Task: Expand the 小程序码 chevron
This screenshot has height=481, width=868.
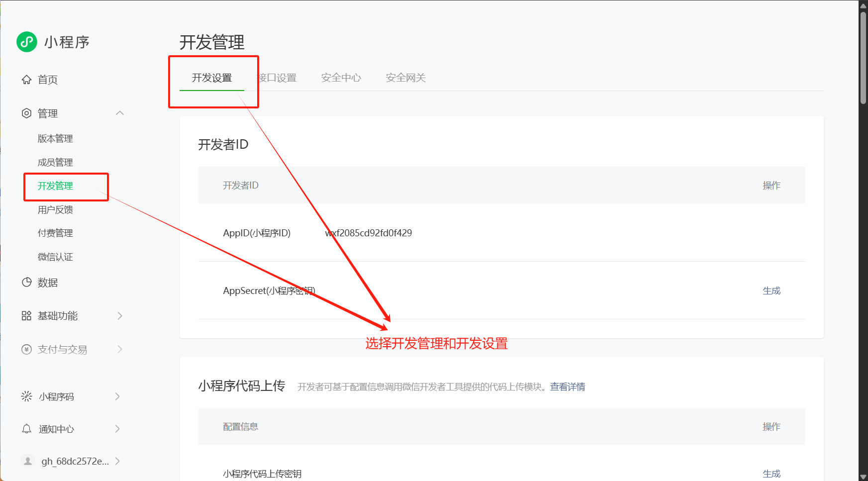Action: pos(117,396)
